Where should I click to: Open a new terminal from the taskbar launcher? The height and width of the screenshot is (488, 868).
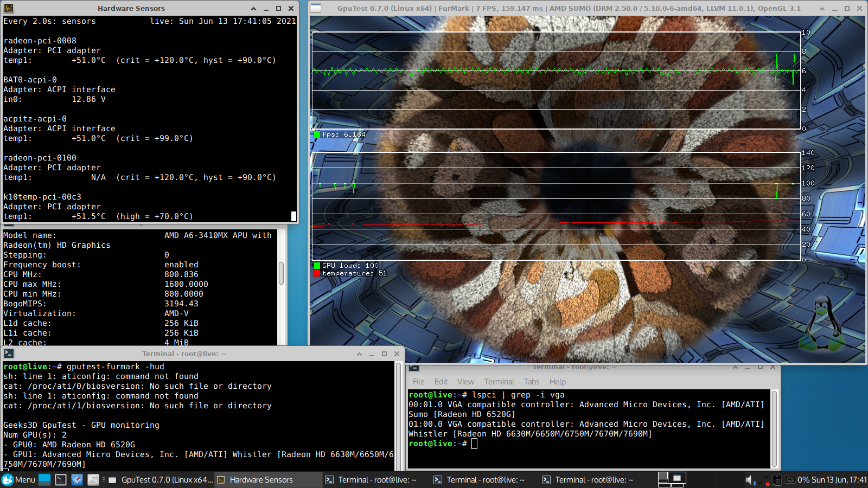[x=60, y=480]
